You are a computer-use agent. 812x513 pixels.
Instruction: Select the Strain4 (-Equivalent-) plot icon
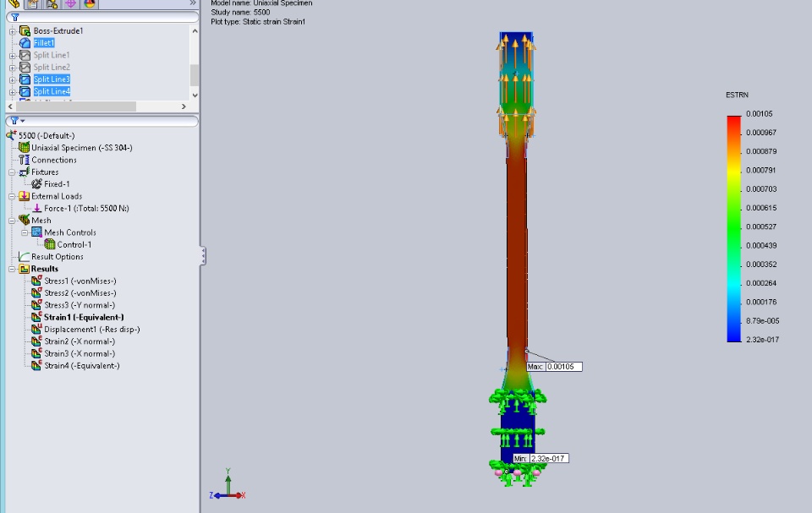click(x=36, y=365)
